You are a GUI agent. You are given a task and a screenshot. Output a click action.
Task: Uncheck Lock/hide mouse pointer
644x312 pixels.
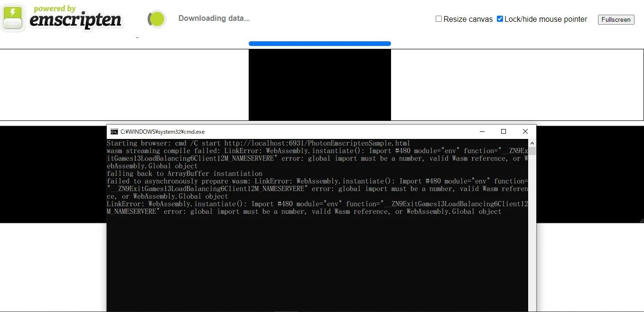(x=500, y=19)
